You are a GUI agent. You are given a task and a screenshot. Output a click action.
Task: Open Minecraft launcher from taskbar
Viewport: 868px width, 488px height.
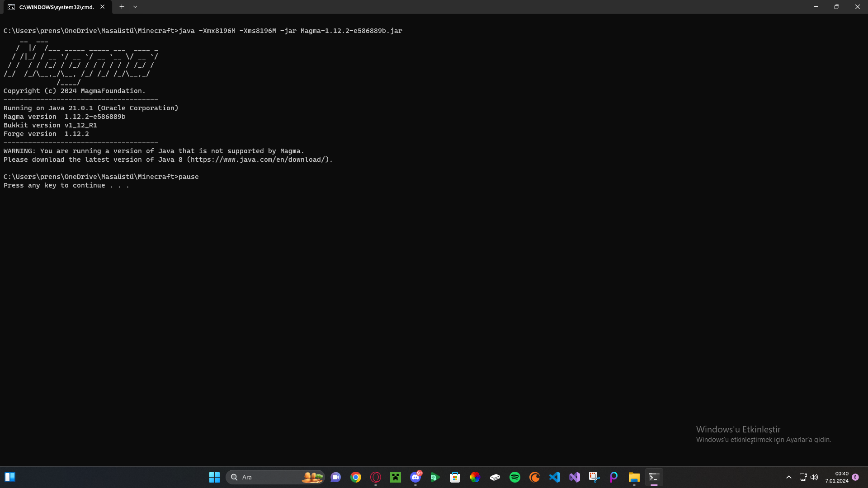(x=396, y=477)
